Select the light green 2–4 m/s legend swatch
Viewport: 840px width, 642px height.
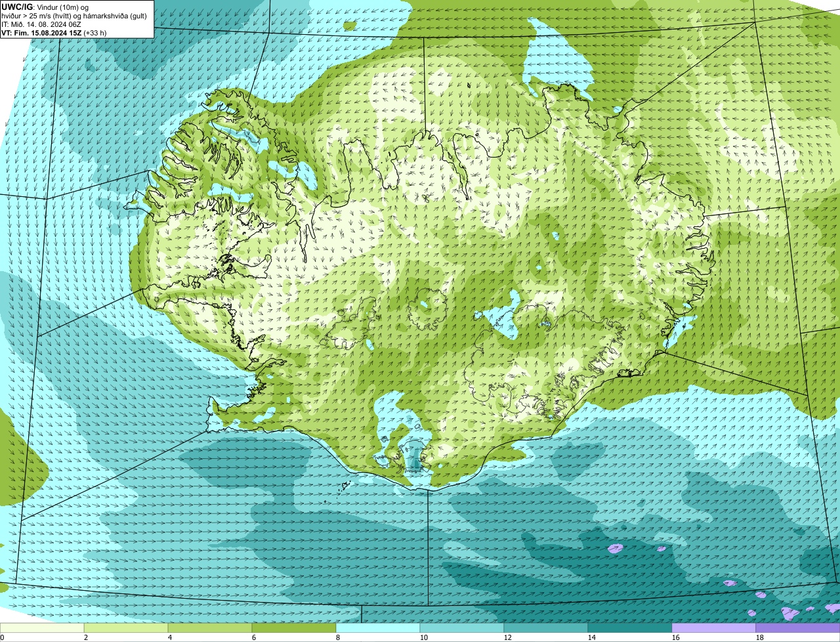point(126,628)
